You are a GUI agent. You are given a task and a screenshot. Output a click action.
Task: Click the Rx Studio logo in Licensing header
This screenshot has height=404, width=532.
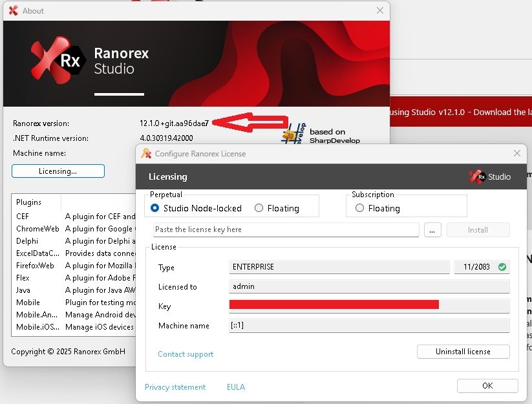489,176
